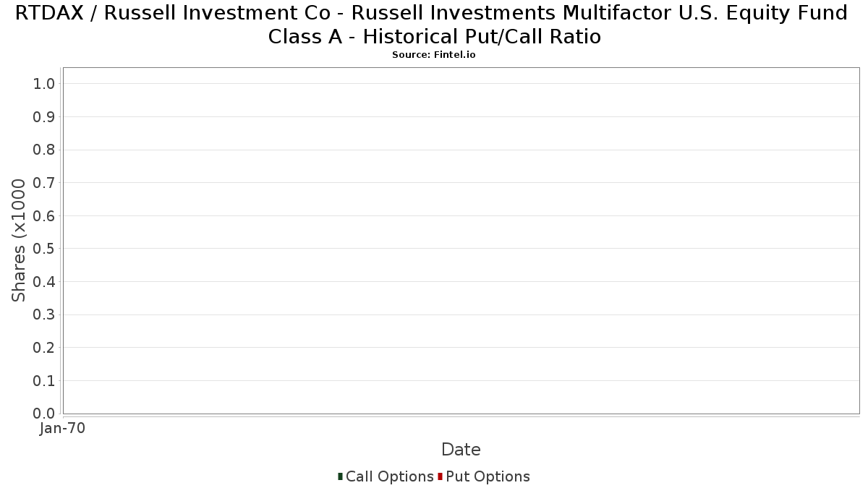Select the 0.2 y-axis tick label
Screen dimensions: 868x488
44,348
